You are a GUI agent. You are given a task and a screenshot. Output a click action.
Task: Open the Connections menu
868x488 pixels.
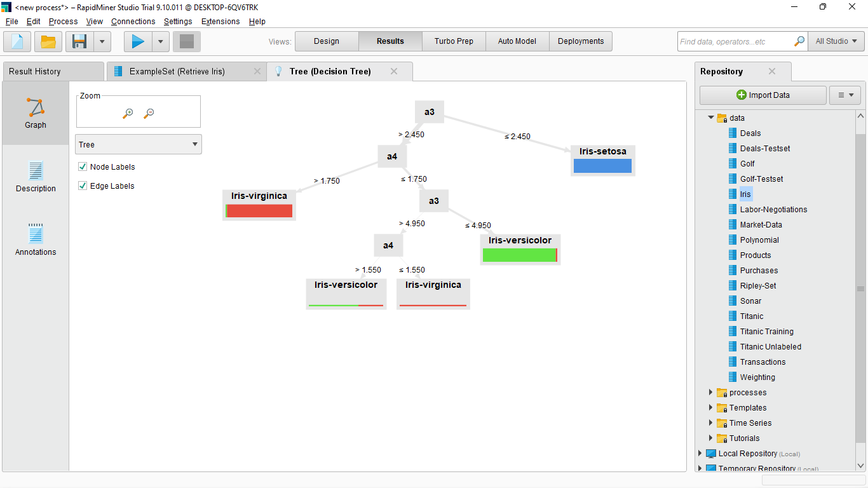tap(133, 21)
